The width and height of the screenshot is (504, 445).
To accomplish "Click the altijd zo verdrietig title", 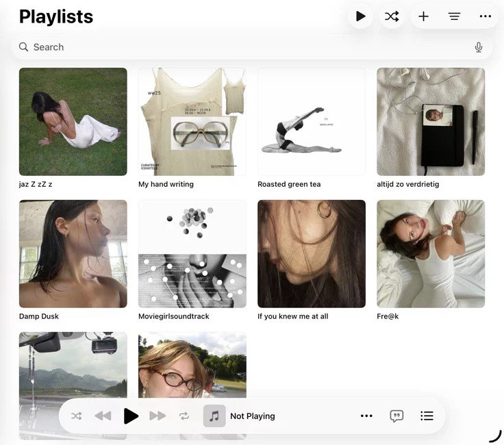I will (x=408, y=184).
